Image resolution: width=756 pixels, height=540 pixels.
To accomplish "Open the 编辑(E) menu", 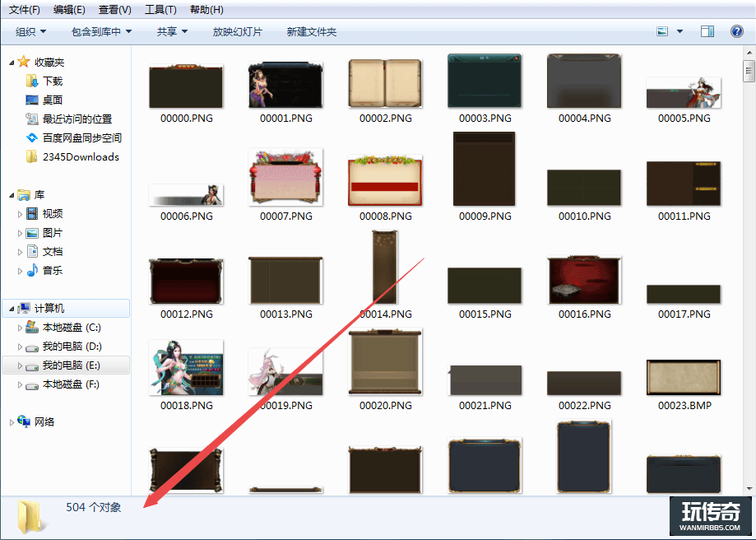I will pos(69,10).
